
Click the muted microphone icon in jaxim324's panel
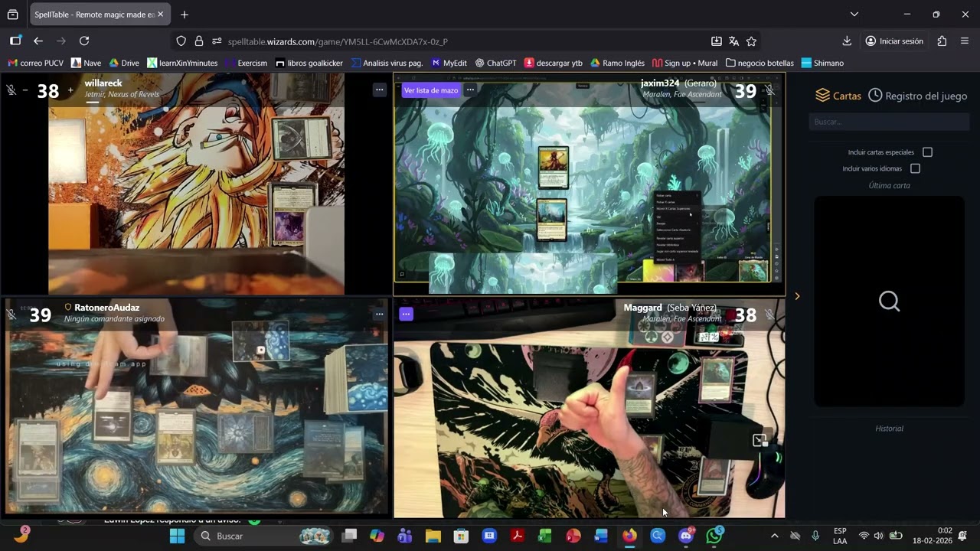(770, 90)
